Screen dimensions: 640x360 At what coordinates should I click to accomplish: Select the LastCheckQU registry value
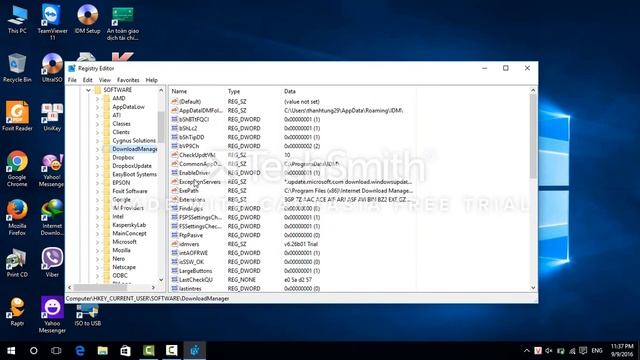[196, 280]
